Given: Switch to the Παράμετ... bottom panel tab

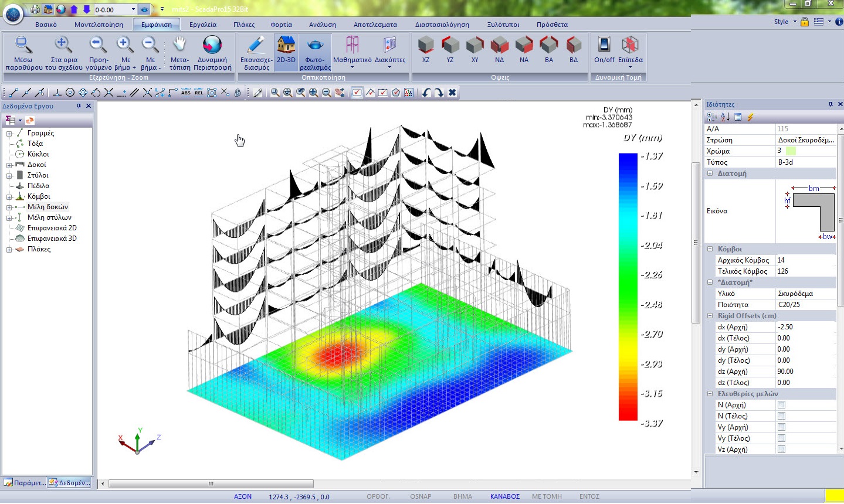Looking at the screenshot, I should point(25,483).
